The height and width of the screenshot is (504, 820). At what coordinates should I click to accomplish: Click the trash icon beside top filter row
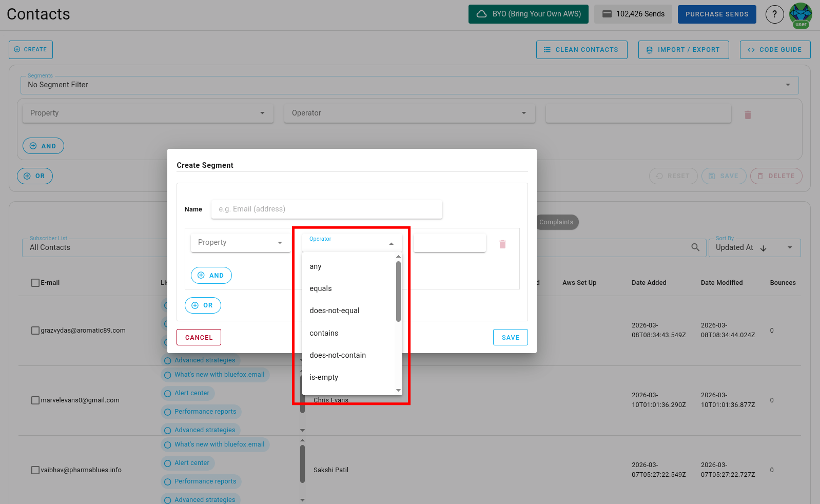(x=748, y=115)
